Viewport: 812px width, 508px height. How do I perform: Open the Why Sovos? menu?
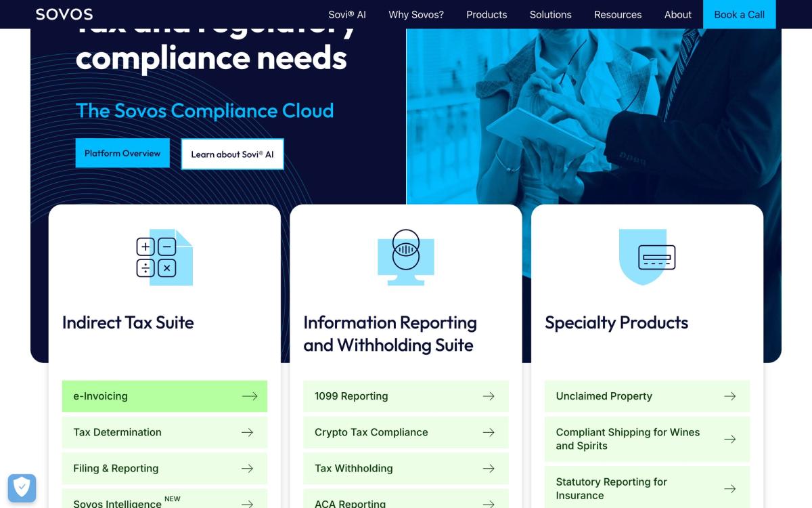[x=416, y=14]
